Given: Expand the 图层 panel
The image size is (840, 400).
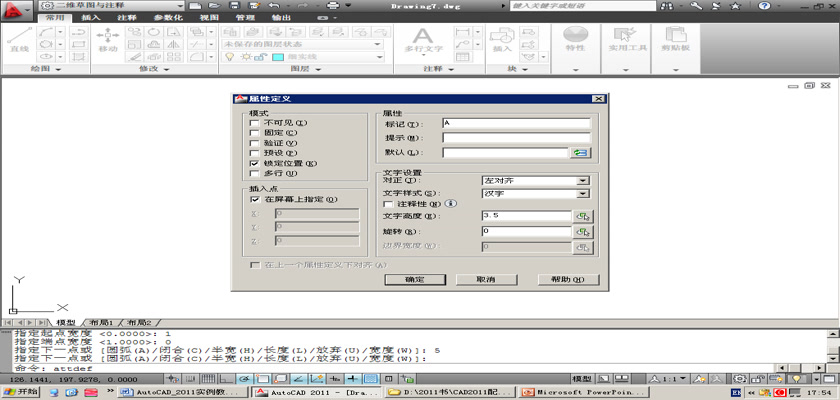Looking at the screenshot, I should [x=306, y=69].
